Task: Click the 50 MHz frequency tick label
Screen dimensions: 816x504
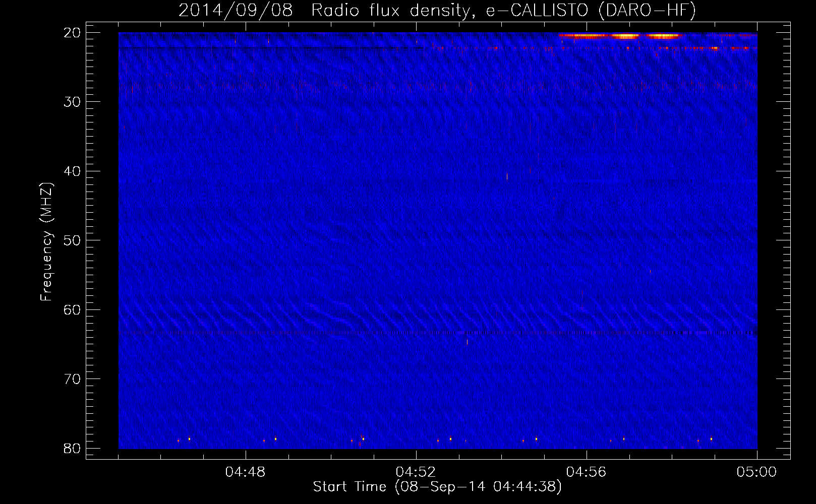Action: pos(72,240)
